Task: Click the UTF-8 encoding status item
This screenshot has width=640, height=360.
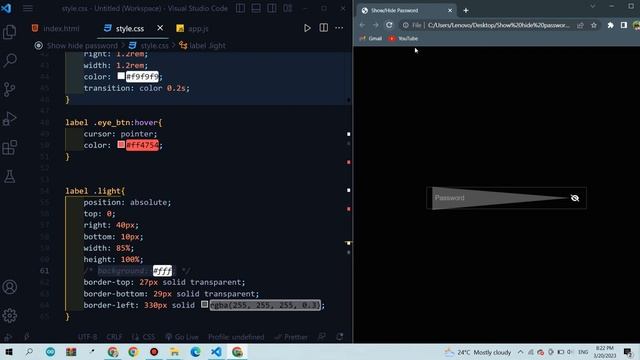Action: 87,337
